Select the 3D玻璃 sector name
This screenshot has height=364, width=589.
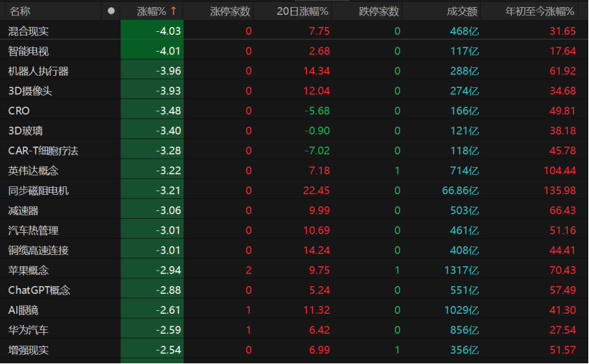click(x=26, y=130)
